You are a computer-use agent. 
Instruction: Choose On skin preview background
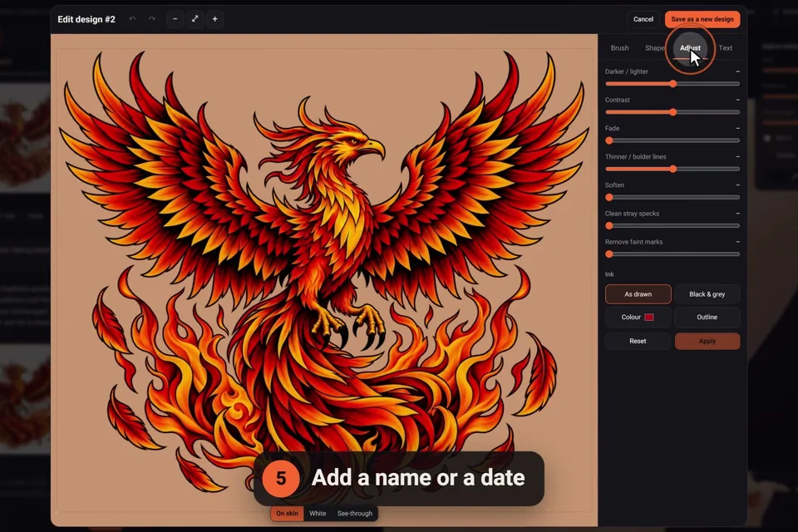coord(287,513)
